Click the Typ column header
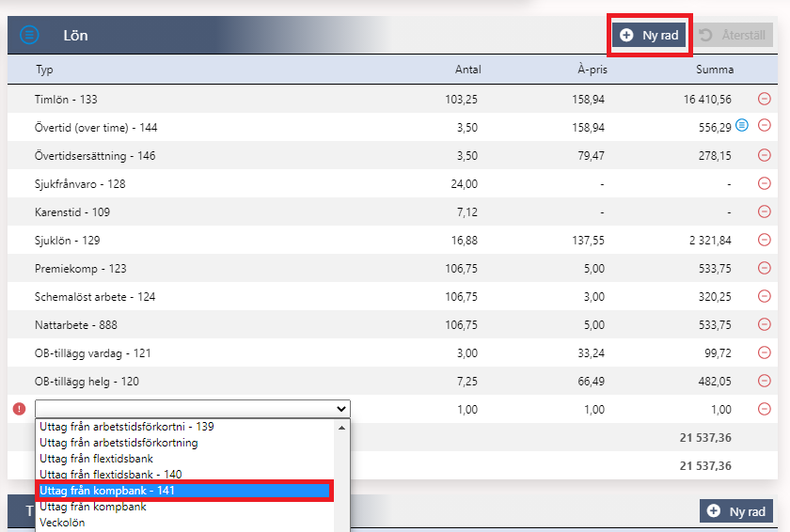The width and height of the screenshot is (790, 532). pos(44,70)
